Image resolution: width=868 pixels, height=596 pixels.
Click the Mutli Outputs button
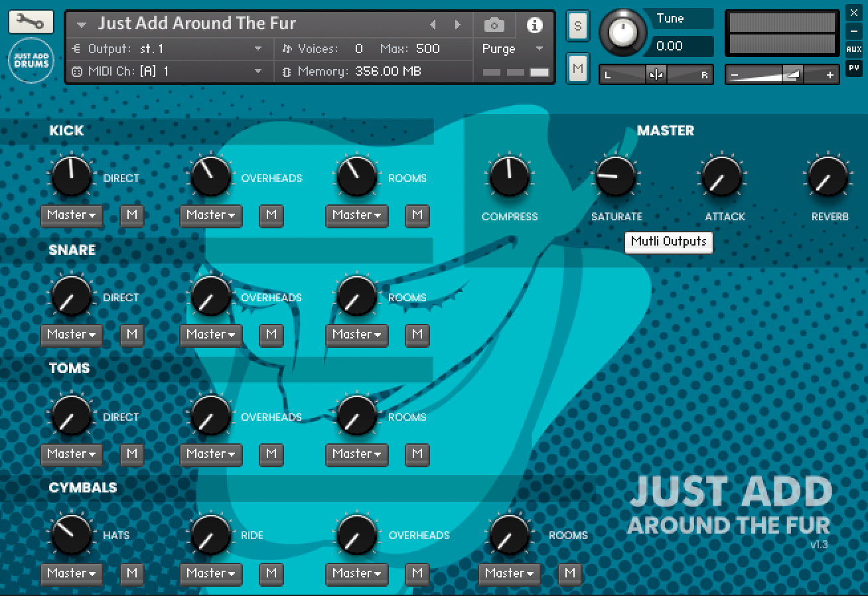pos(668,242)
